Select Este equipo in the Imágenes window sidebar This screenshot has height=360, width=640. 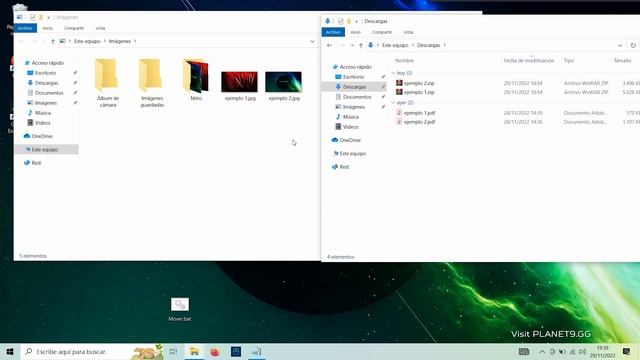[46, 149]
